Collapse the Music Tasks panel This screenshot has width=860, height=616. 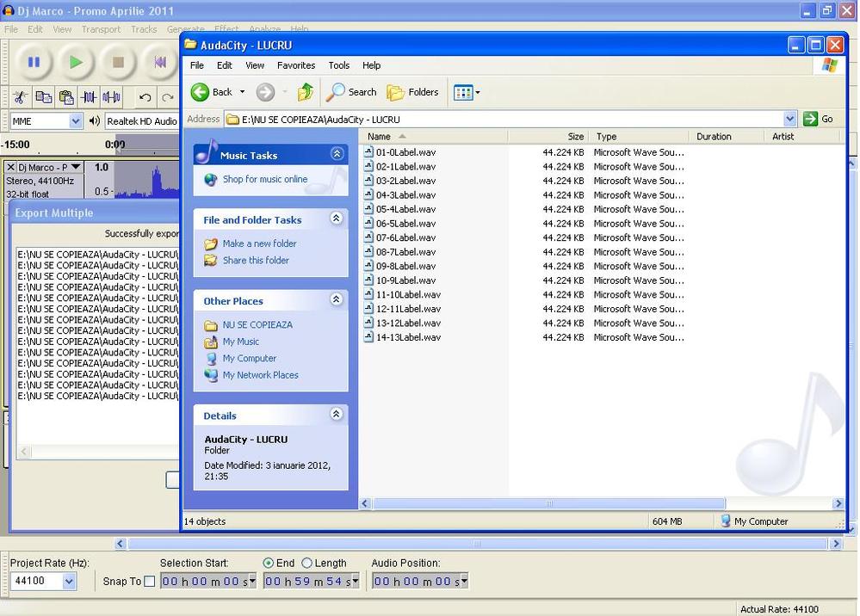[337, 154]
